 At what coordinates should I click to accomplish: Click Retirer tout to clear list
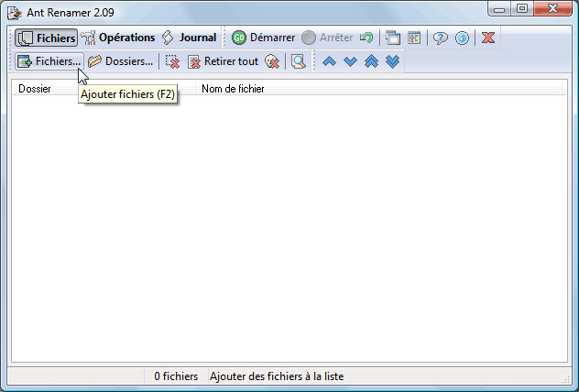(223, 61)
